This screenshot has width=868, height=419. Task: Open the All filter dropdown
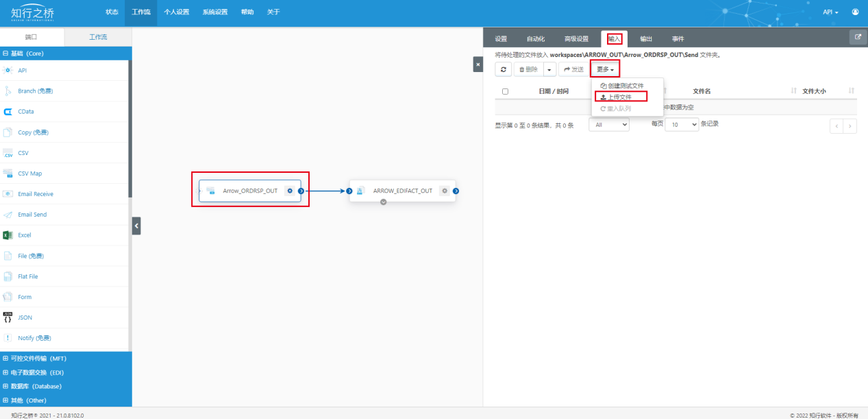[x=609, y=125]
